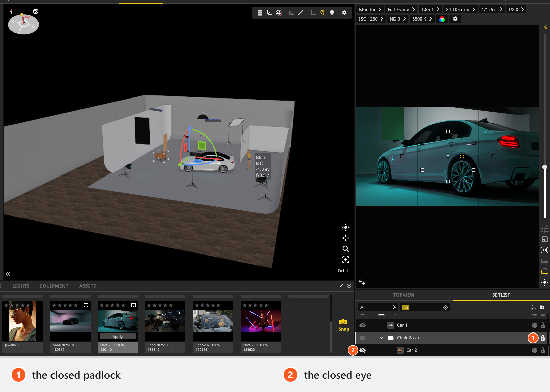Toggle the floor grid icon
The height and width of the screenshot is (392, 550).
click(x=313, y=13)
